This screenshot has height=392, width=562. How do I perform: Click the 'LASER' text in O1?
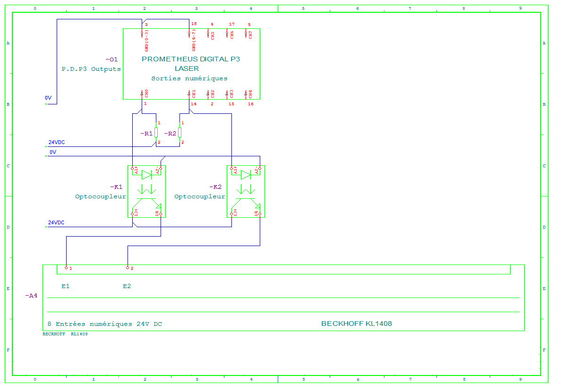[x=187, y=68]
